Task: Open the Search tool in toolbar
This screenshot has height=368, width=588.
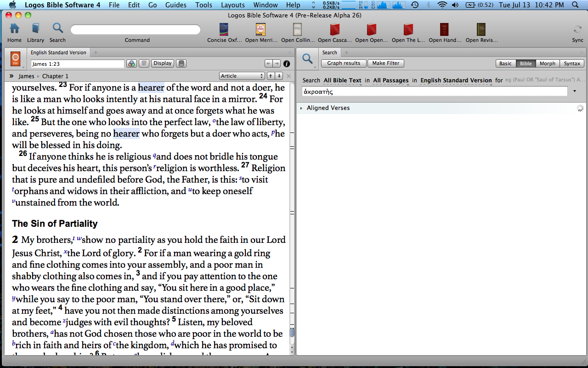Action: coord(57,29)
